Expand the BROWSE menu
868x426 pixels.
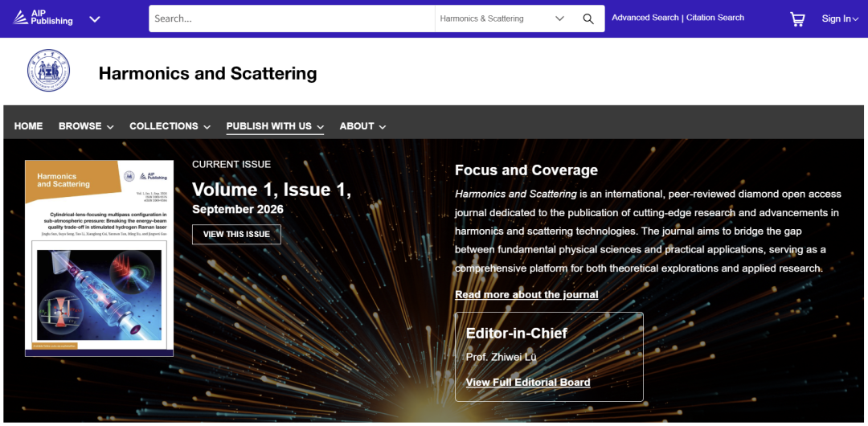click(86, 126)
